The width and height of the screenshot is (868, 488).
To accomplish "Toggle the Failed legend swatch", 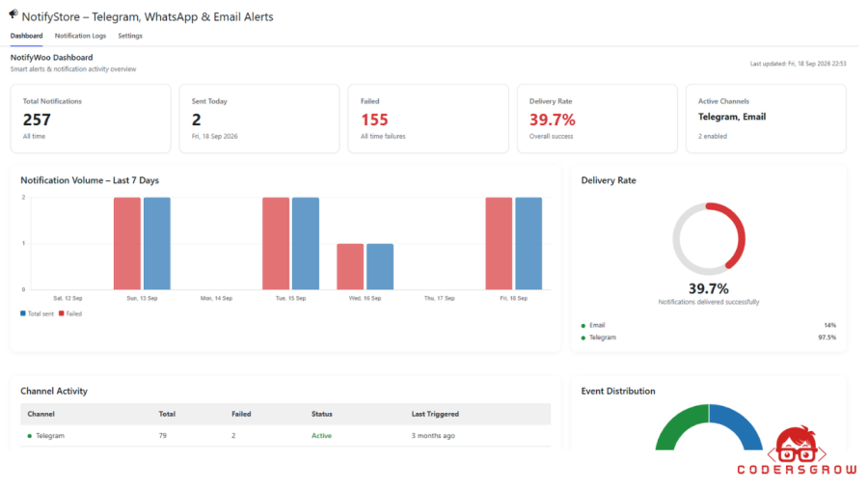I will coord(62,313).
